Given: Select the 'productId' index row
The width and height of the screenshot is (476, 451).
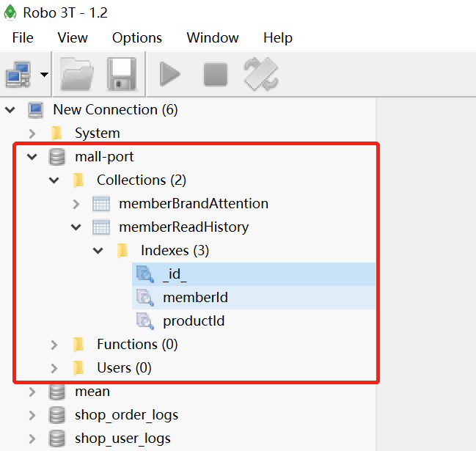Looking at the screenshot, I should click(x=254, y=321).
